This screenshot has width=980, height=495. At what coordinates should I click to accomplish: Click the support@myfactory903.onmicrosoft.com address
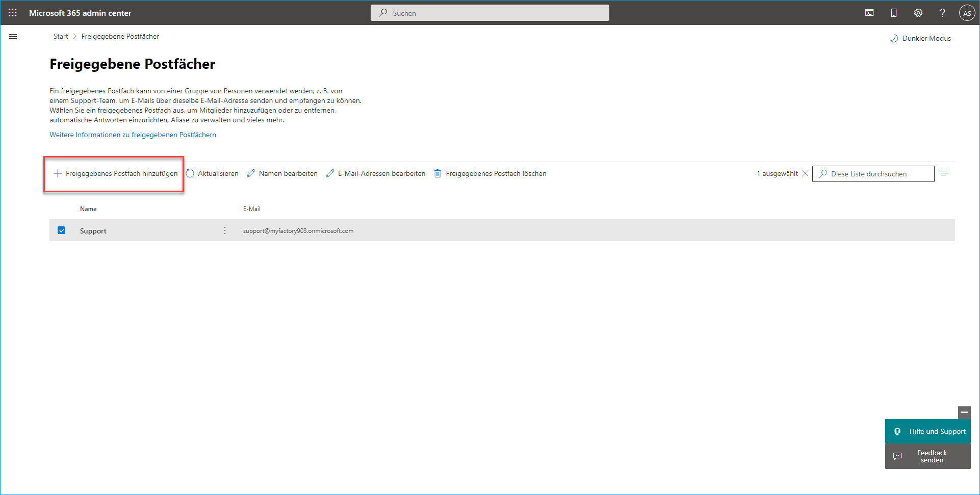(298, 231)
